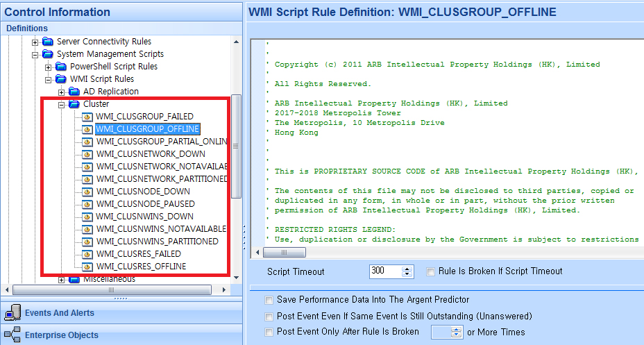
Task: Toggle Post Event Only After Rule Is Broken
Action: (x=269, y=332)
